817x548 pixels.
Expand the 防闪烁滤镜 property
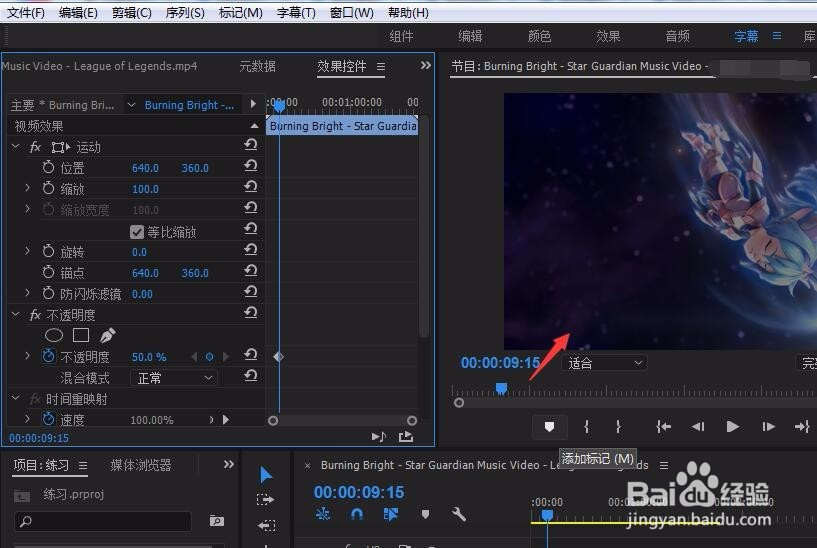(x=28, y=293)
